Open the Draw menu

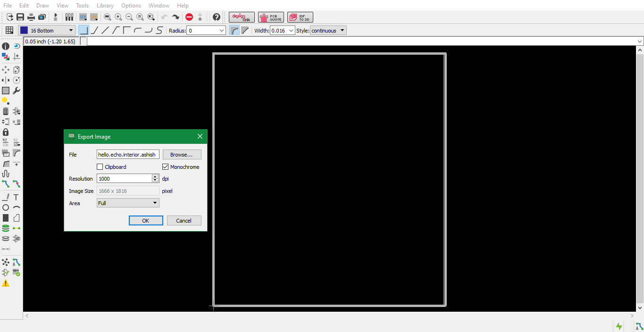pyautogui.click(x=42, y=6)
